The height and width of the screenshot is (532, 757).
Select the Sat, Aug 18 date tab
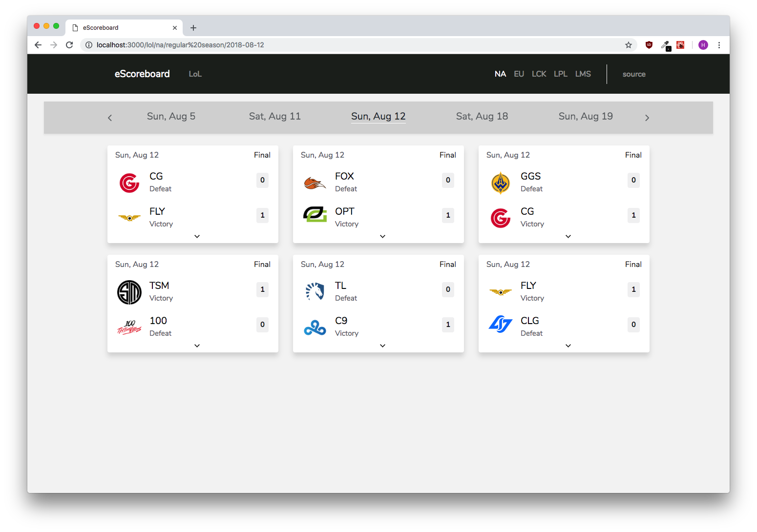[482, 116]
